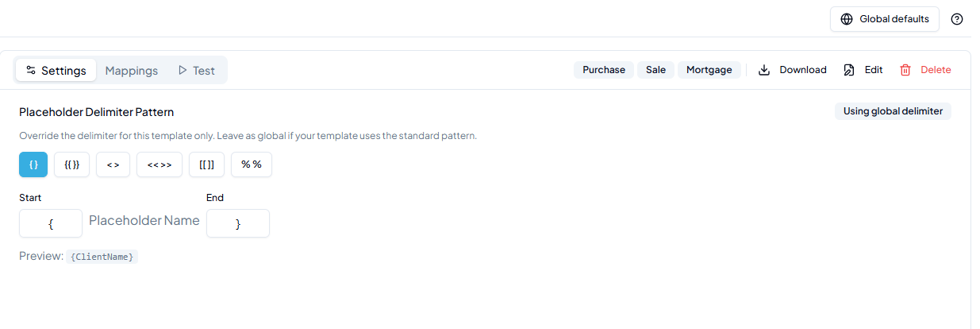Click the Edit document icon
Image resolution: width=980 pixels, height=329 pixels.
849,70
